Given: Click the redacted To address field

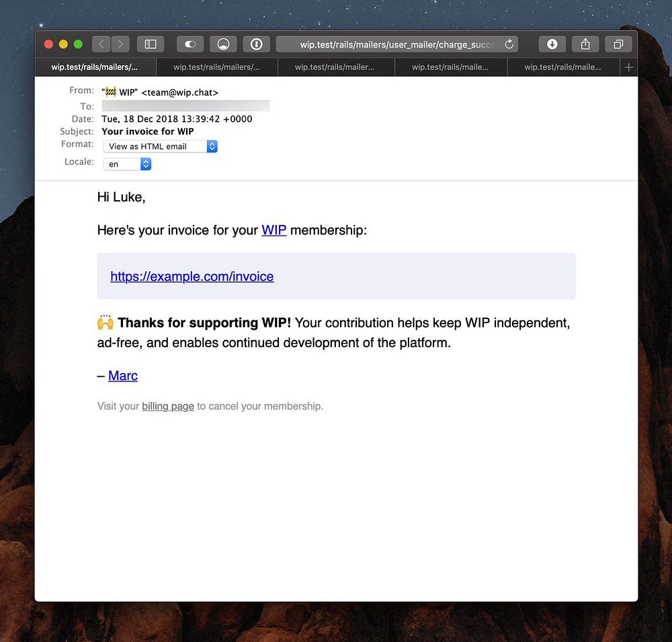Looking at the screenshot, I should (x=185, y=106).
